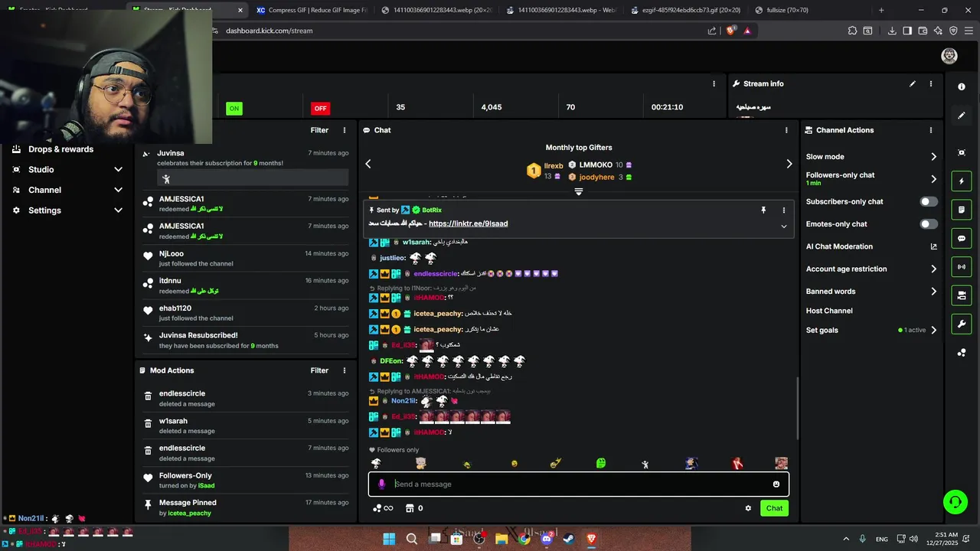Open Drops & rewards menu item
Screen dimensions: 980x551
pyautogui.click(x=60, y=149)
